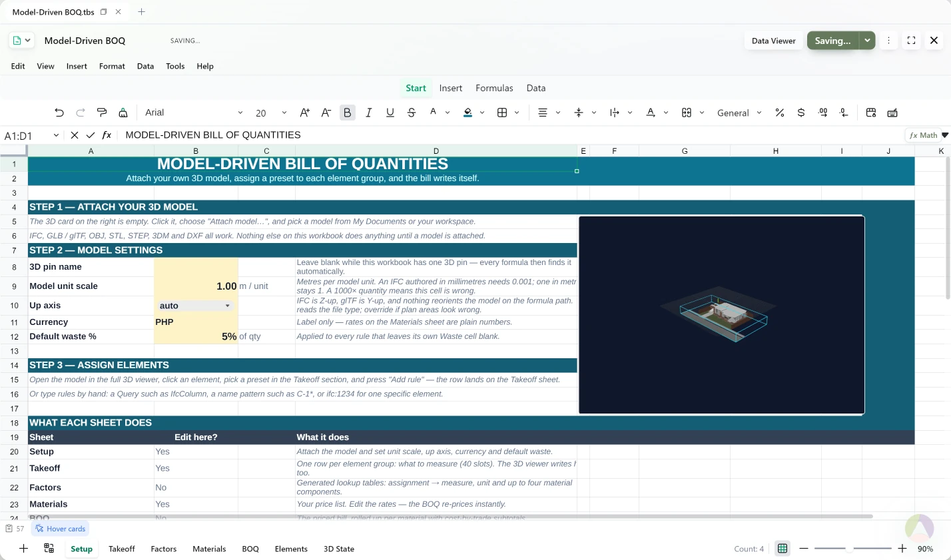Viewport: 951px width, 560px height.
Task: Apply percent number format
Action: 780,113
